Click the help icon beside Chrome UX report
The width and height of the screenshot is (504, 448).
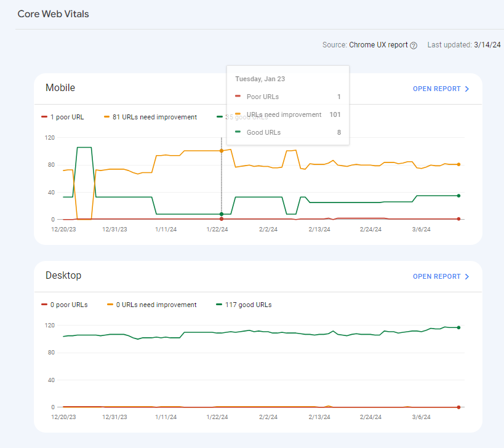(x=414, y=46)
